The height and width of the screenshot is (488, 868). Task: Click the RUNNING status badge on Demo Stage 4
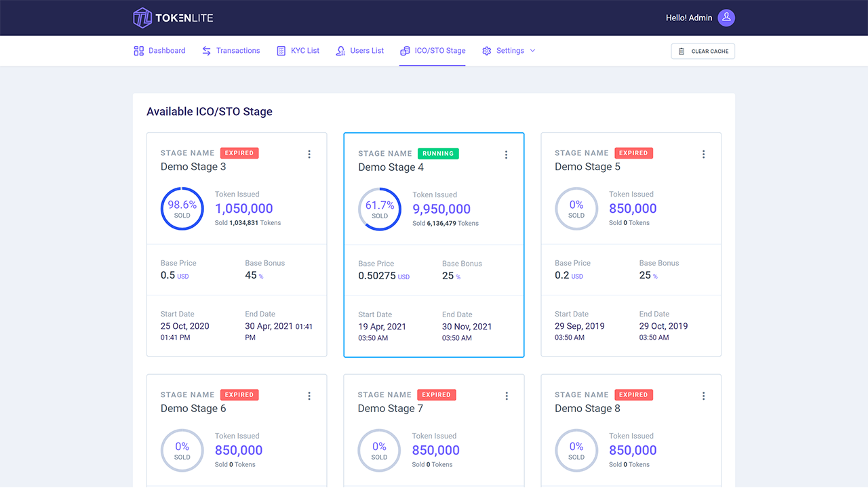[438, 153]
